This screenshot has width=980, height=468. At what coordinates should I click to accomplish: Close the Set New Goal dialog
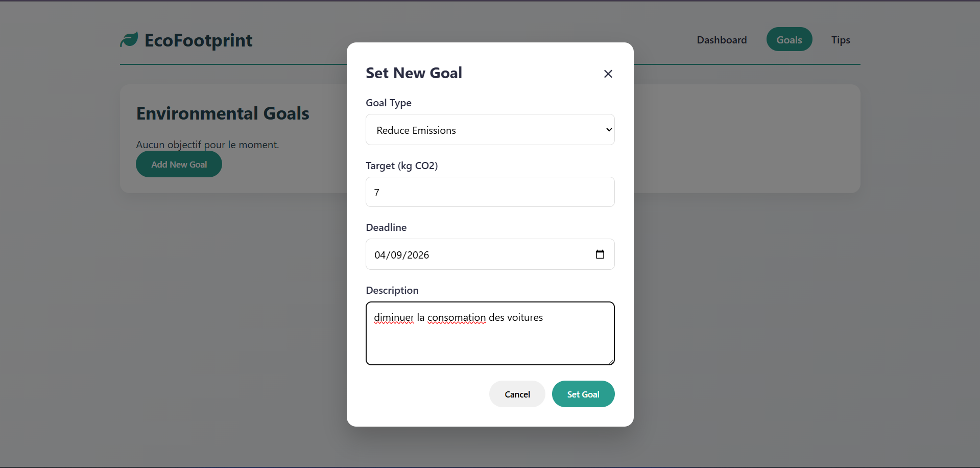[x=608, y=74]
